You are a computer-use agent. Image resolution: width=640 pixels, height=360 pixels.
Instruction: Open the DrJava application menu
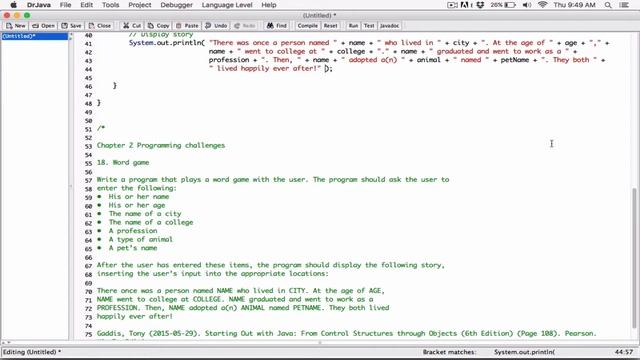(x=38, y=5)
